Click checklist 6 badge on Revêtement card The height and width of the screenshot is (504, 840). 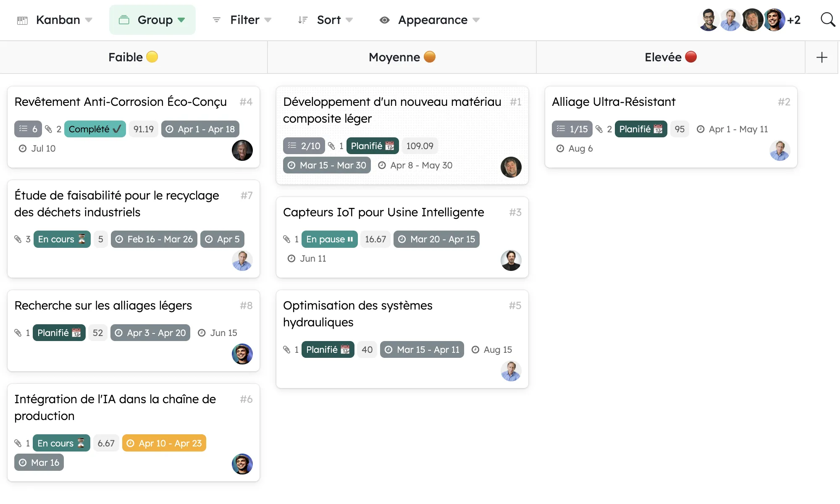tap(28, 129)
